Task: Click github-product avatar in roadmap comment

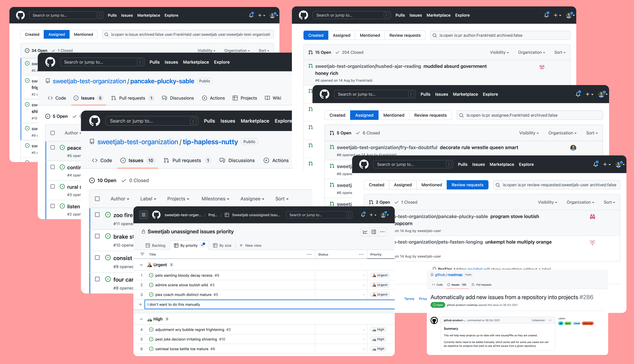Action: click(x=434, y=320)
